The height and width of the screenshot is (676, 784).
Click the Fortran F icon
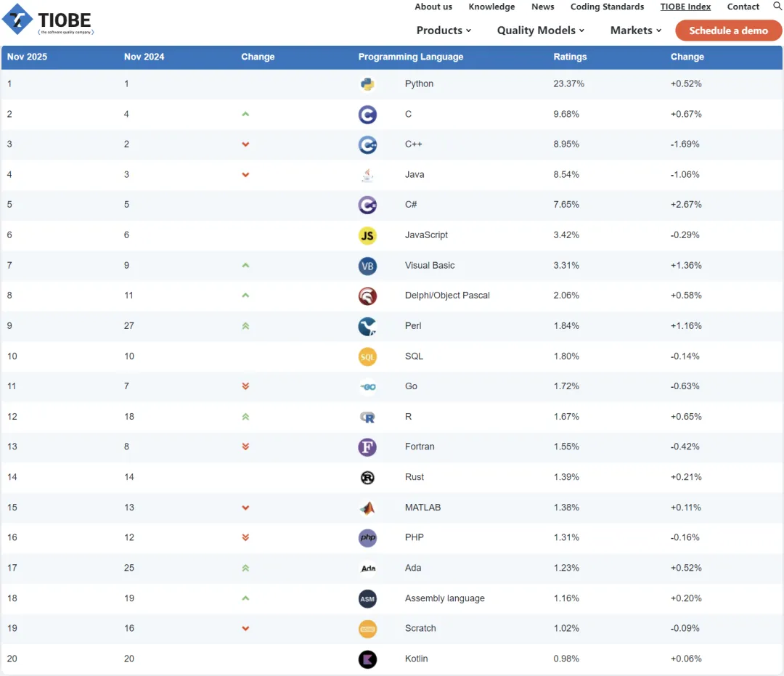click(367, 447)
